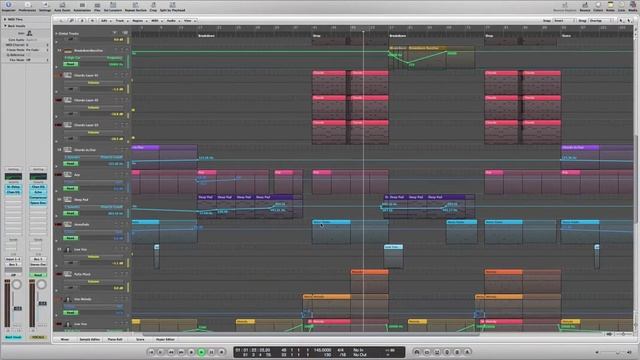Click the Stereo Out output slot
This screenshot has width=640, height=360.
[38, 264]
